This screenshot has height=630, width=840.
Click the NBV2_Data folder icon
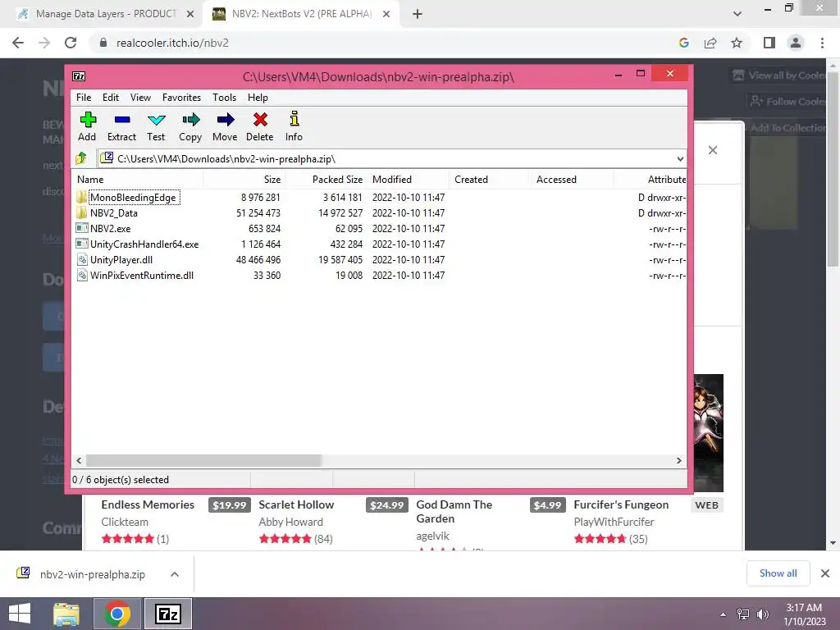tap(81, 212)
